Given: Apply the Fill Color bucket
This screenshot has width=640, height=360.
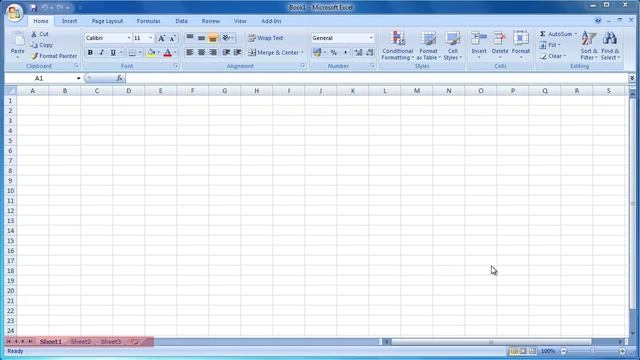Looking at the screenshot, I should (151, 53).
